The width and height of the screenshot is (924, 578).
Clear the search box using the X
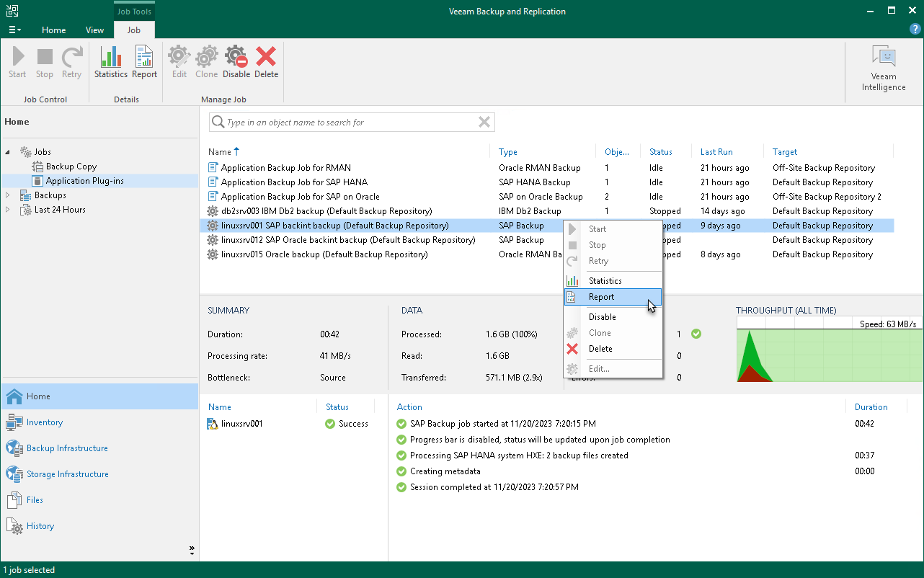coord(484,122)
